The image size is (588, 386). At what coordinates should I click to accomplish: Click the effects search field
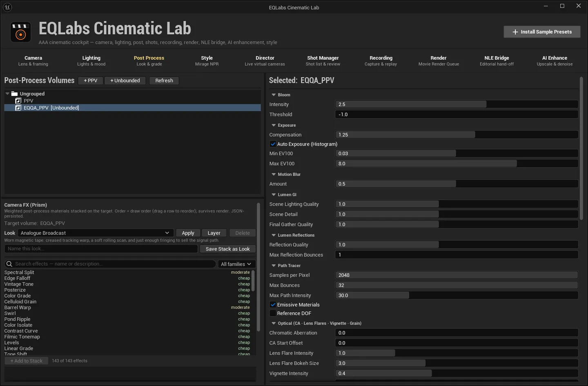(x=110, y=264)
